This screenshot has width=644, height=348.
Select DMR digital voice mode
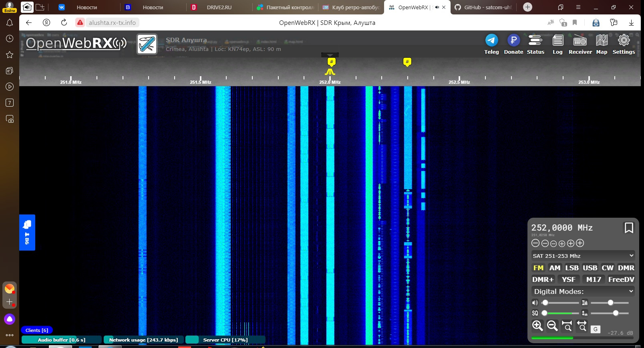(x=626, y=268)
